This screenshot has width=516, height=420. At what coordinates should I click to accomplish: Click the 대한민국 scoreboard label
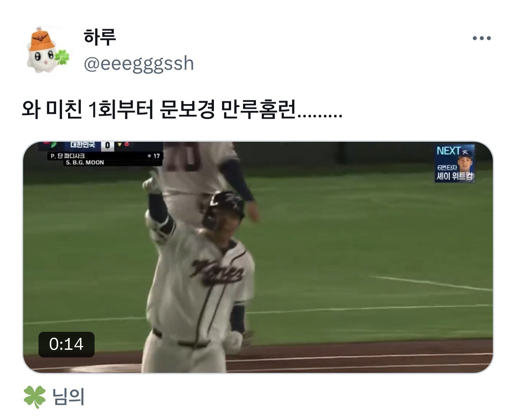[83, 145]
